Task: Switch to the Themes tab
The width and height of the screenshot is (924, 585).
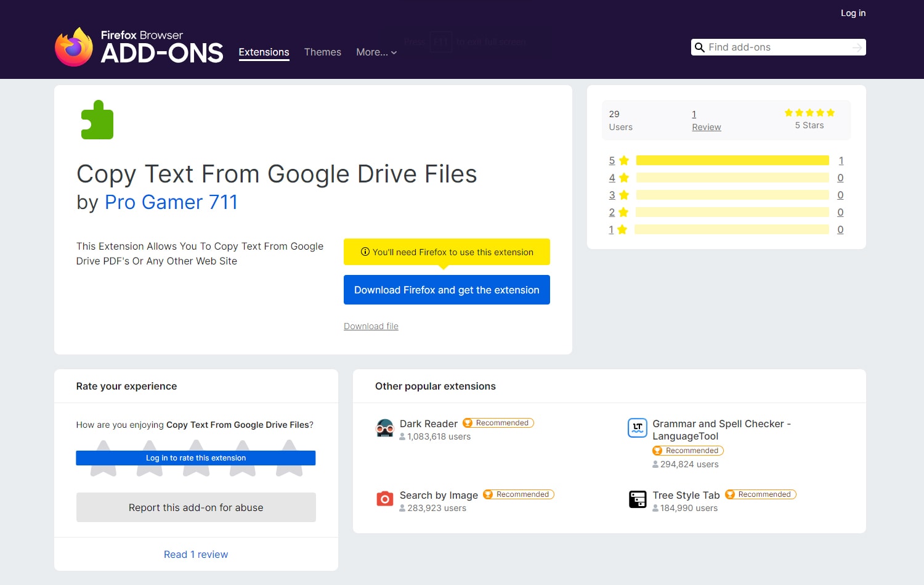Action: click(x=323, y=52)
